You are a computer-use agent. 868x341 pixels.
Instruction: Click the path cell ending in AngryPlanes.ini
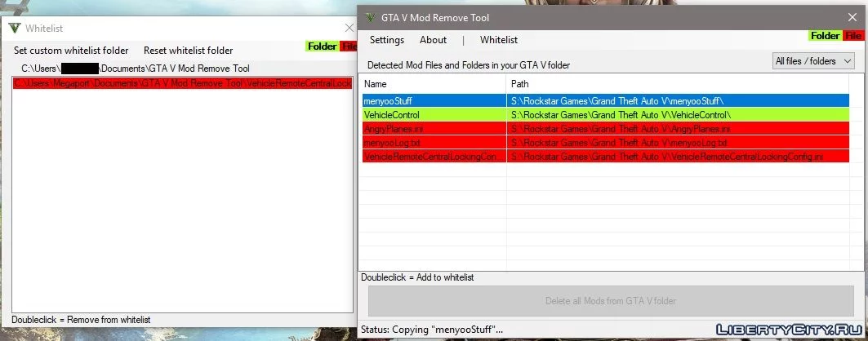(x=678, y=129)
